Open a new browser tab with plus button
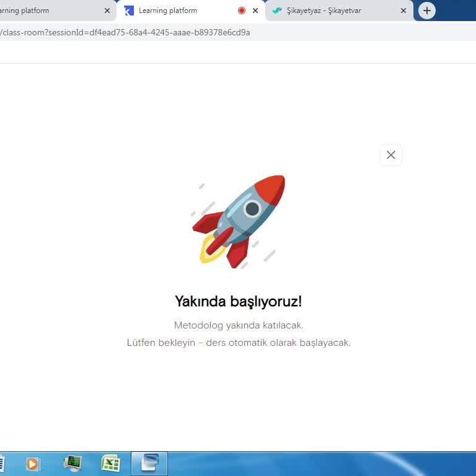476x476 pixels. tap(427, 11)
